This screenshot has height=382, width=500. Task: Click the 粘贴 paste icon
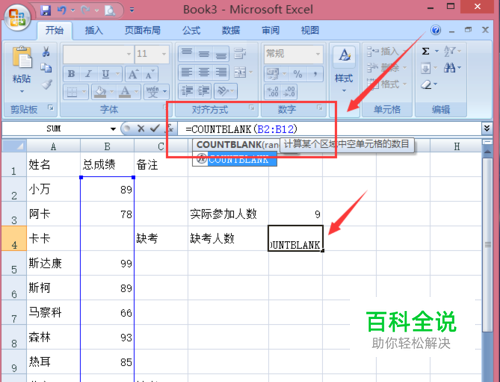(x=22, y=58)
